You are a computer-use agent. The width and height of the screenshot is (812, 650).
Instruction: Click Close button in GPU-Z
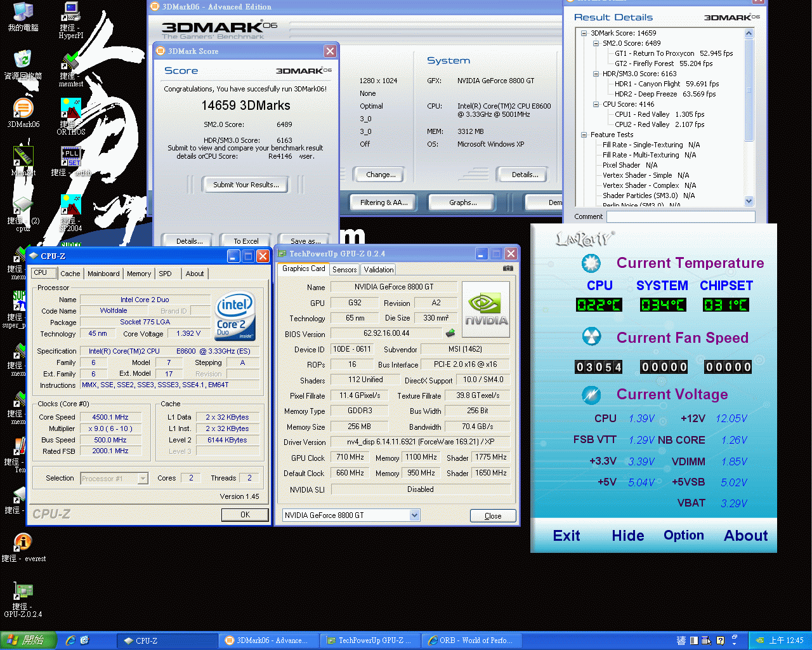493,516
